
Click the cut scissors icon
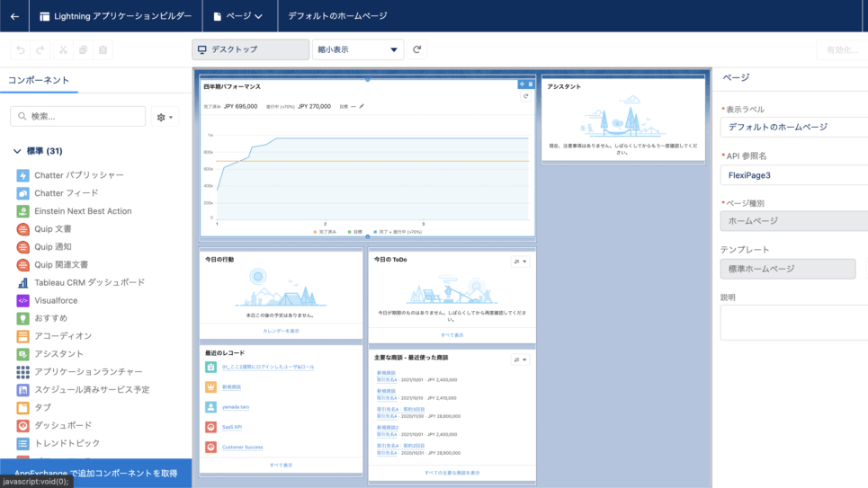[x=62, y=50]
